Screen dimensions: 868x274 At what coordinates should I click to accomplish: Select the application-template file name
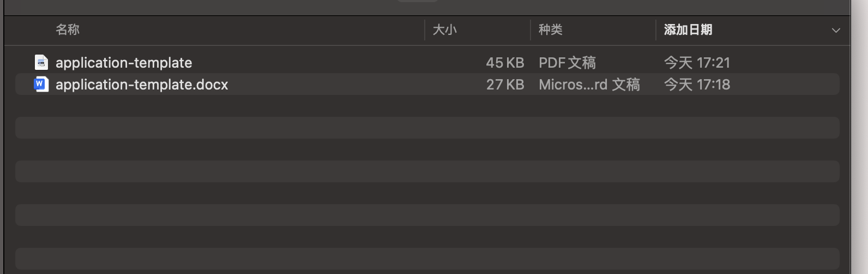124,63
